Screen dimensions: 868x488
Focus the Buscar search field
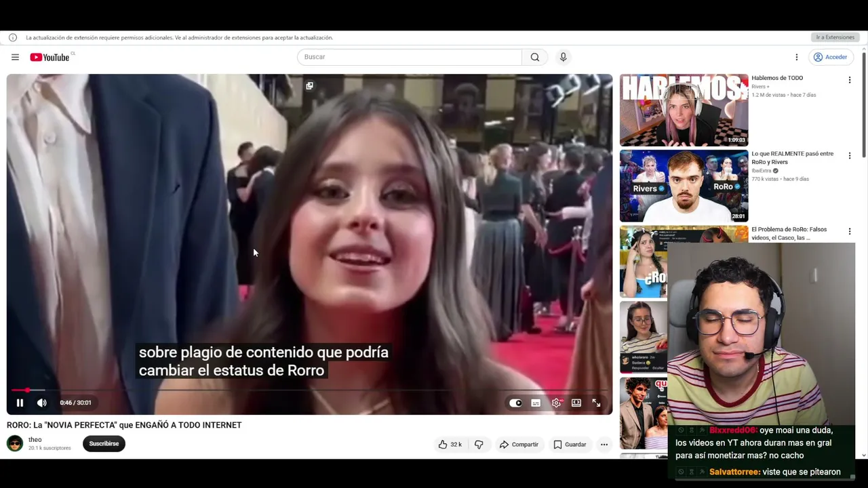(410, 57)
